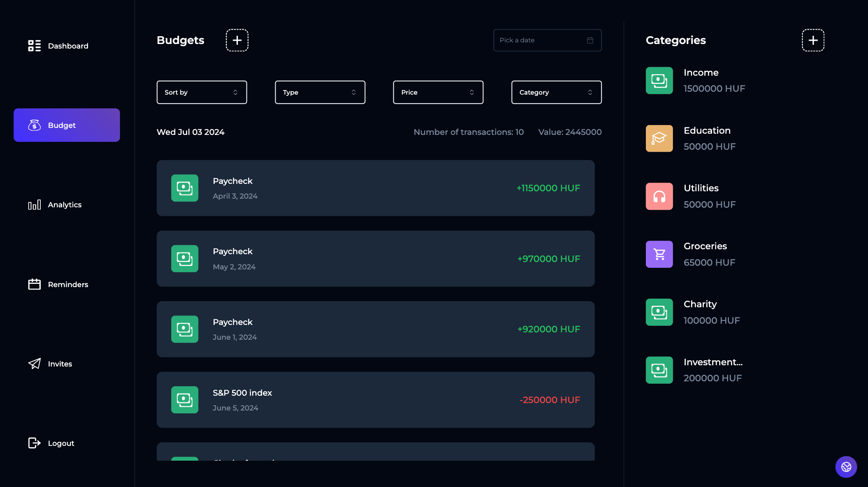Click the S&P 500 index transaction
This screenshot has height=487, width=868.
tap(376, 399)
